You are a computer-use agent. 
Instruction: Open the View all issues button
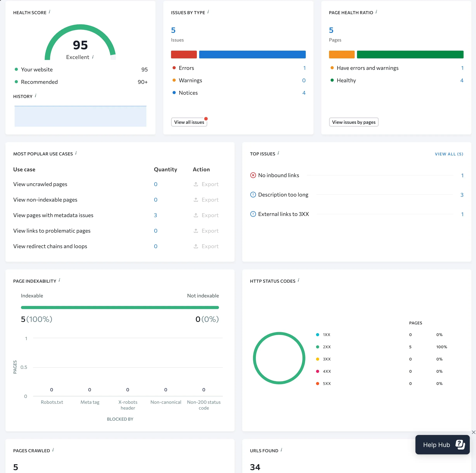[x=189, y=122]
